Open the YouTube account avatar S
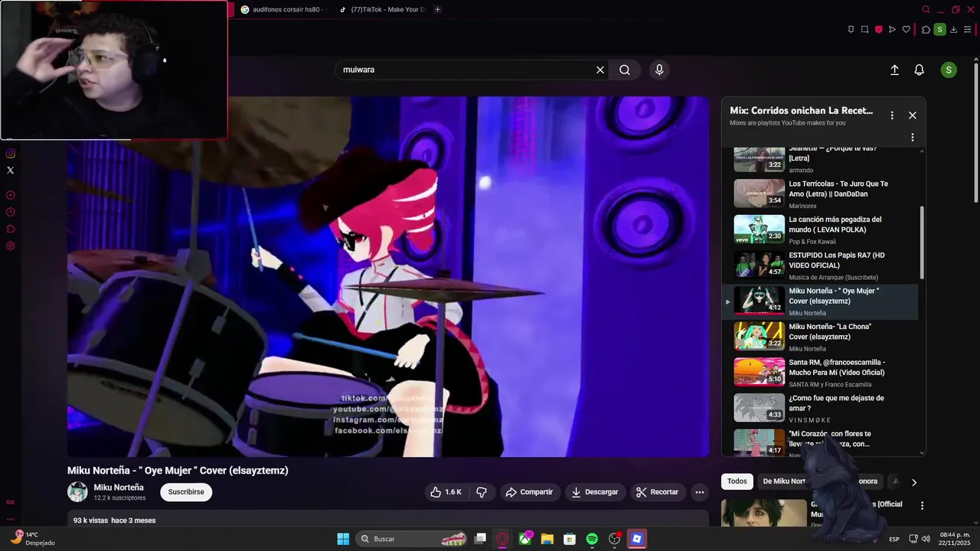Viewport: 980px width, 551px height. (949, 70)
